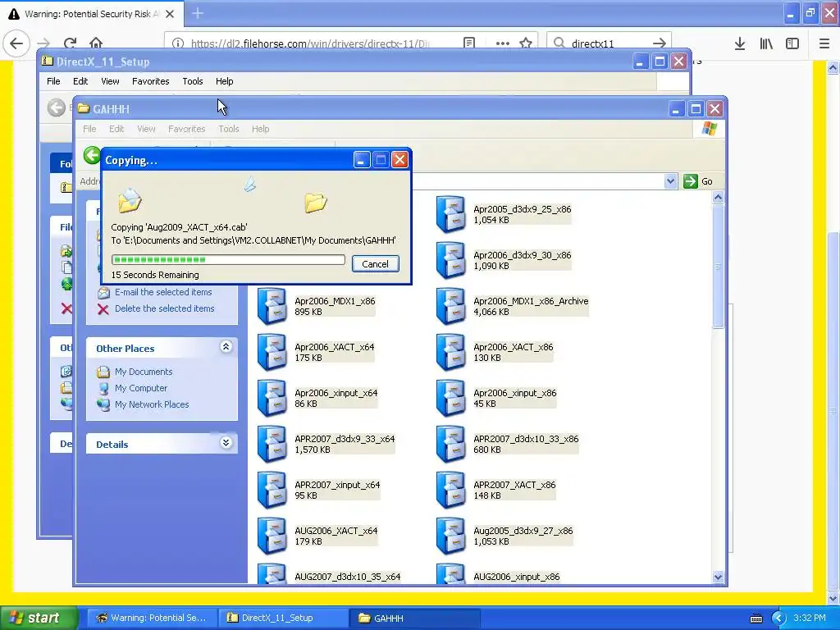
Task: Reload the Firefox page
Action: (71, 43)
